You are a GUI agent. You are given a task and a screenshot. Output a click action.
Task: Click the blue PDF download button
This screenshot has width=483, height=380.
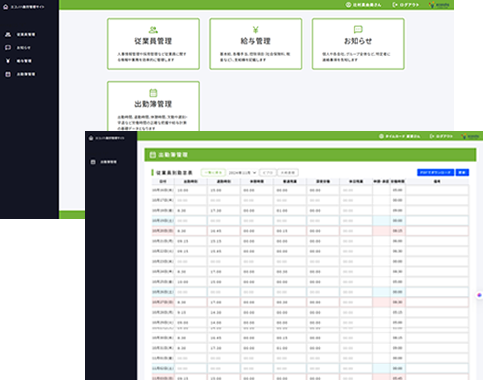pos(435,172)
